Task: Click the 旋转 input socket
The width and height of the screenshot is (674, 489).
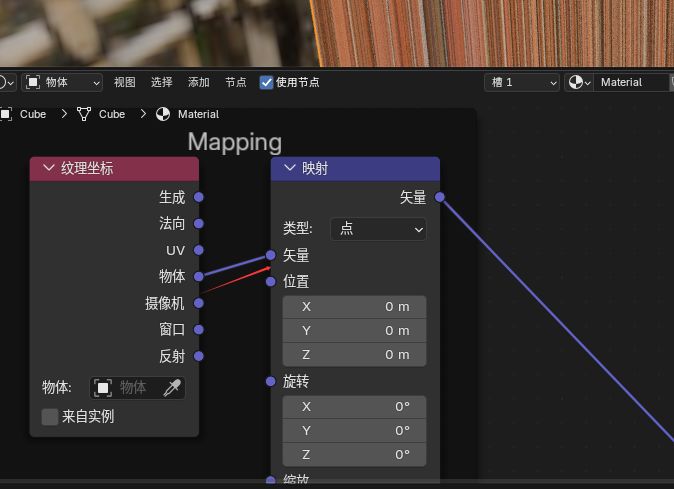Action: 271,381
